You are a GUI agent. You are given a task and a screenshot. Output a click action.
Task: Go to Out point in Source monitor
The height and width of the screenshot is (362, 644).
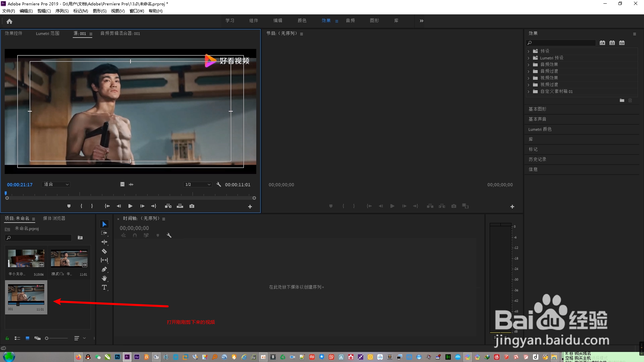[x=154, y=206]
